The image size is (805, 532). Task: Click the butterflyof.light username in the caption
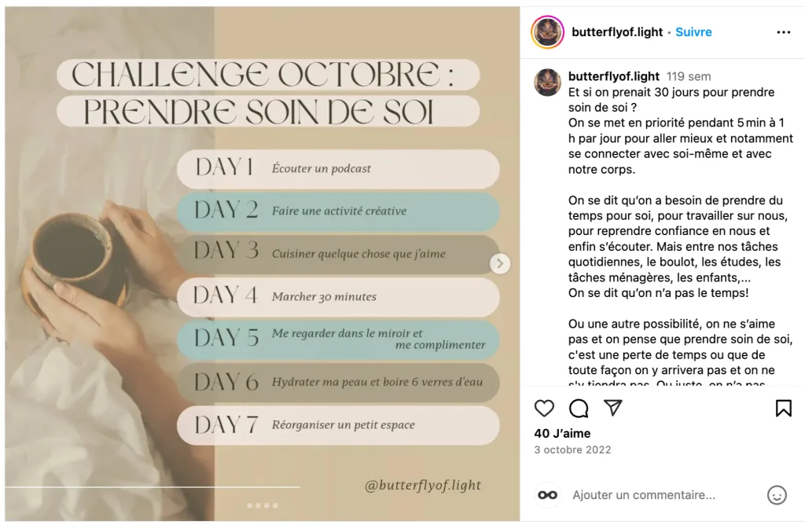614,76
